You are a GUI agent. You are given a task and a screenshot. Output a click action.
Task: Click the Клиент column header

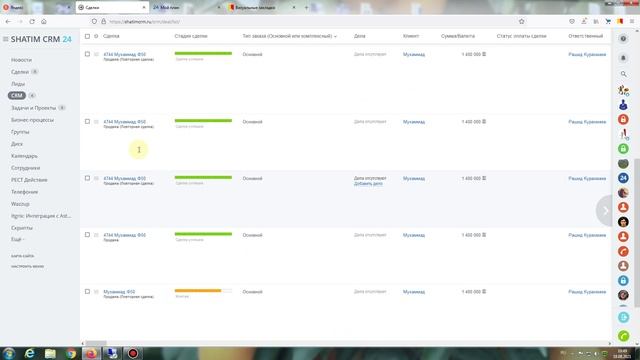pos(411,36)
